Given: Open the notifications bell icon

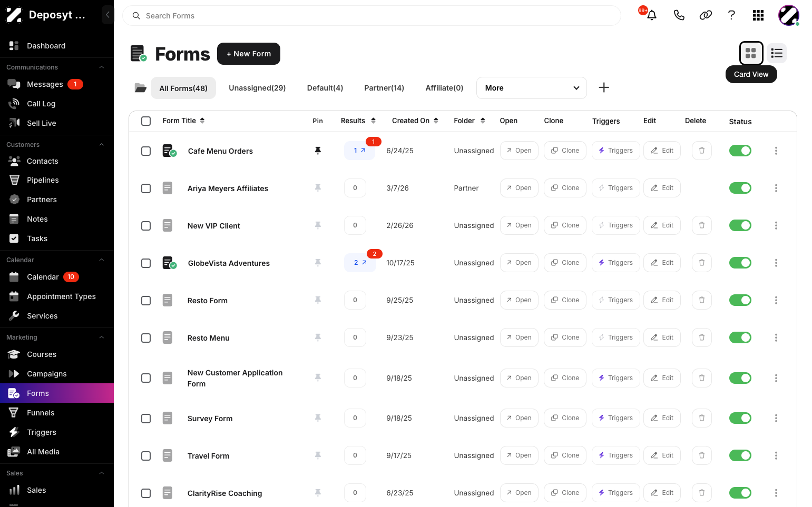Looking at the screenshot, I should 652,15.
